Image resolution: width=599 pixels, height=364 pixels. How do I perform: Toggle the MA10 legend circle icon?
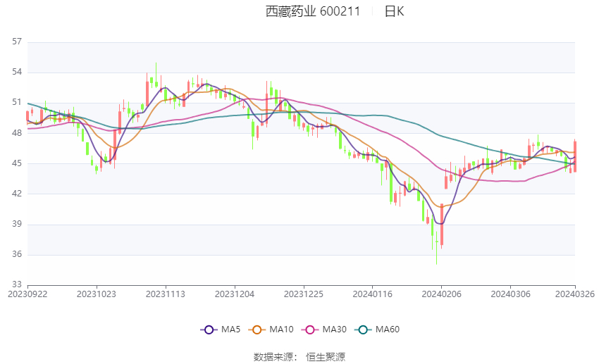(257, 330)
